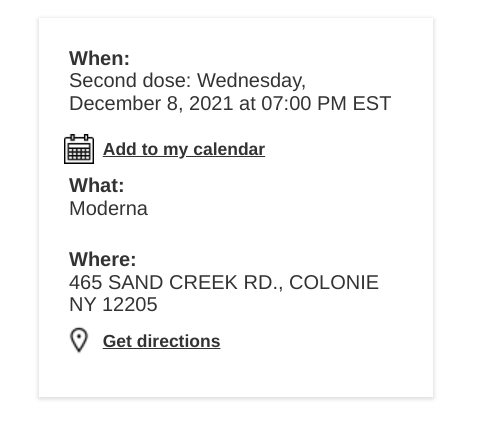Click the year 2021 in the appointment date

(x=211, y=103)
